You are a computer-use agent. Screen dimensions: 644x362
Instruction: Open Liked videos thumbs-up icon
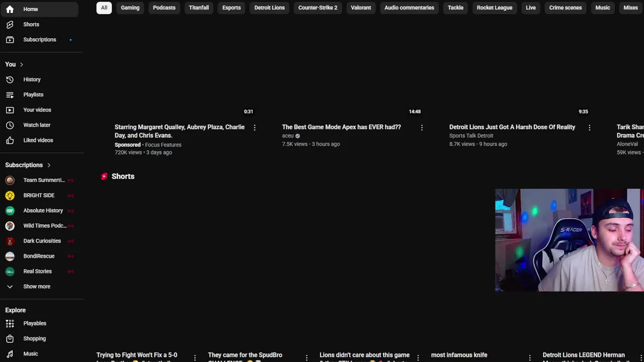point(10,140)
